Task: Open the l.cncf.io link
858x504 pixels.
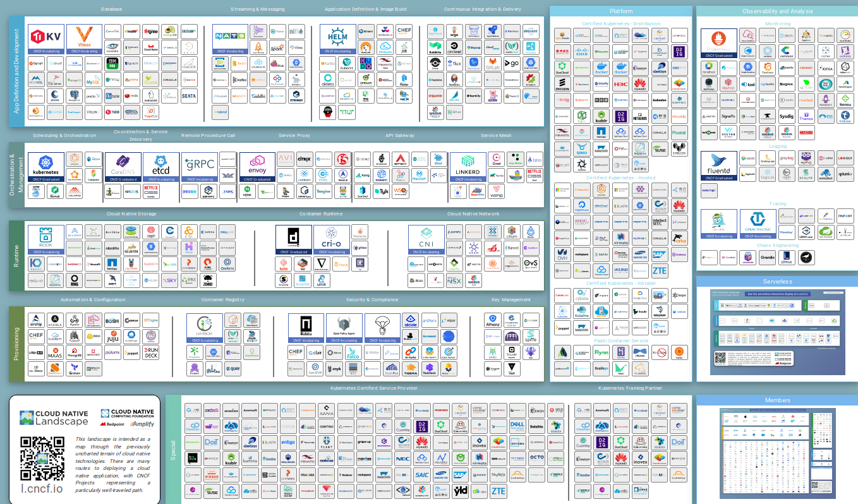Action: [42, 488]
